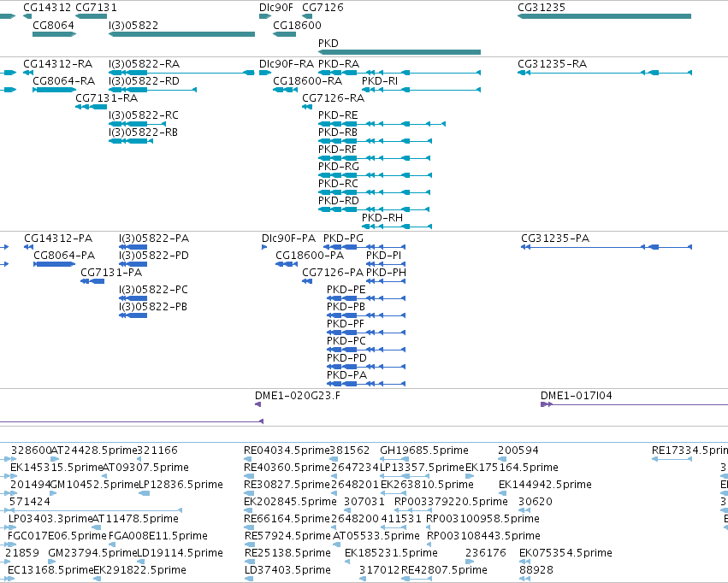
Task: Select the CG31235 gene bar
Action: pyautogui.click(x=604, y=16)
